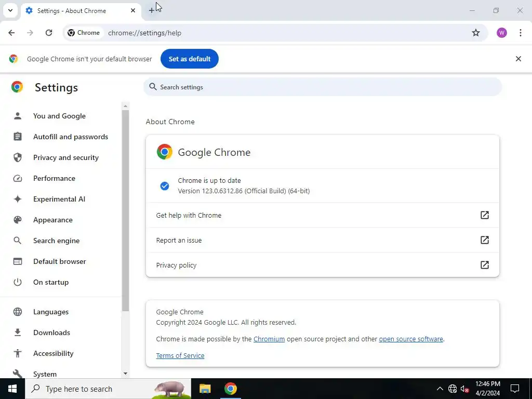Open Languages settings
Image resolution: width=532 pixels, height=399 pixels.
click(51, 312)
